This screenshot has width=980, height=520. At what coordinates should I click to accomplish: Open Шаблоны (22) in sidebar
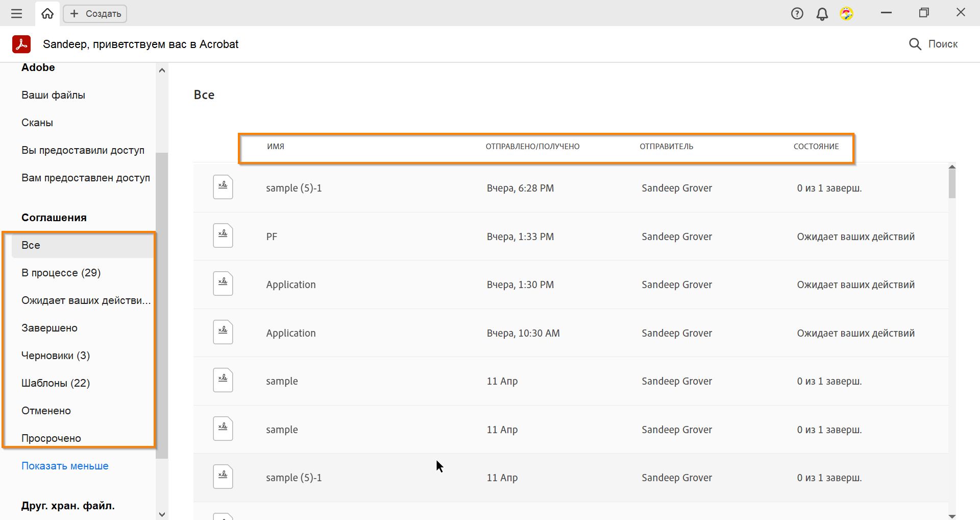point(56,383)
